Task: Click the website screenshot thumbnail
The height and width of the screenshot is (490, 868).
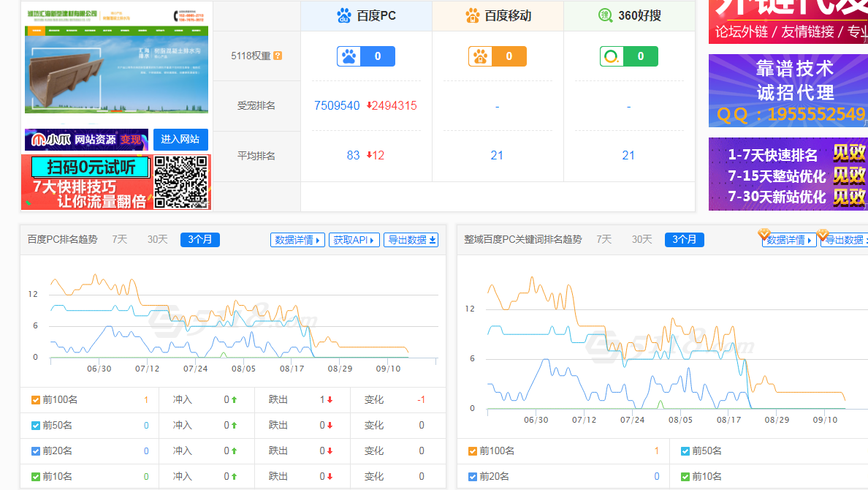Action: click(x=117, y=61)
